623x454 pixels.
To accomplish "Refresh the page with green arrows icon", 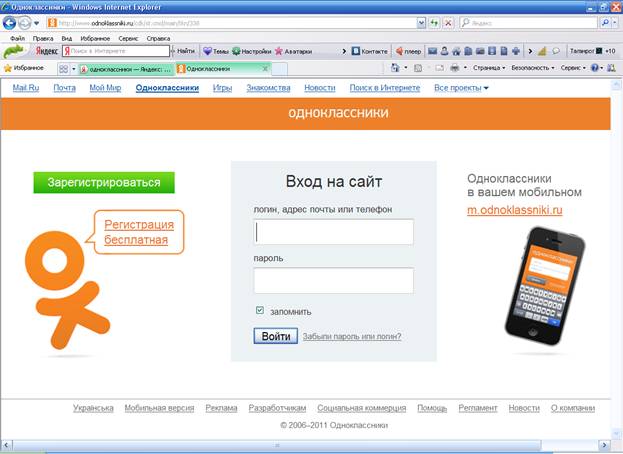I will (434, 23).
